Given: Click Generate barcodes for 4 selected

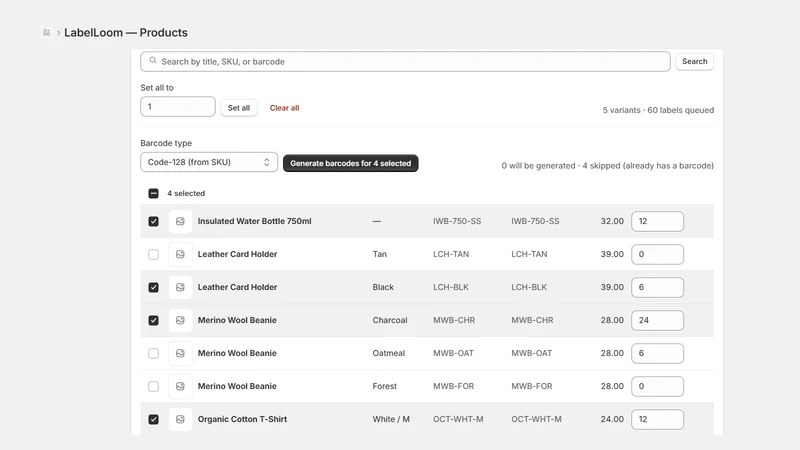Looking at the screenshot, I should tap(351, 163).
